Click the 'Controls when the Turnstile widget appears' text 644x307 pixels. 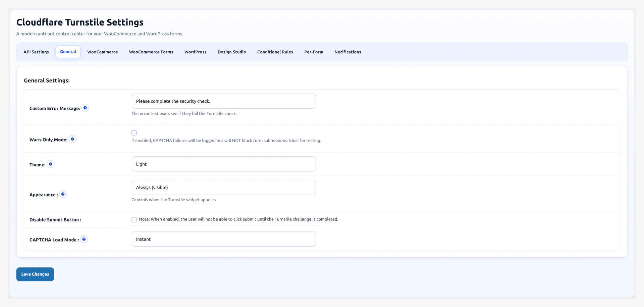(x=174, y=200)
